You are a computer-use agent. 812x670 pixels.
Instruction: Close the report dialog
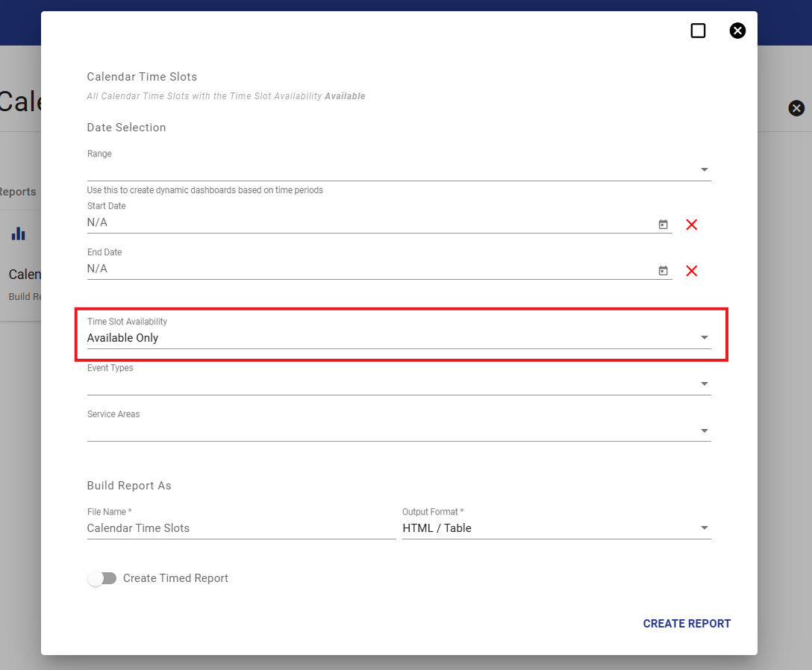[737, 31]
